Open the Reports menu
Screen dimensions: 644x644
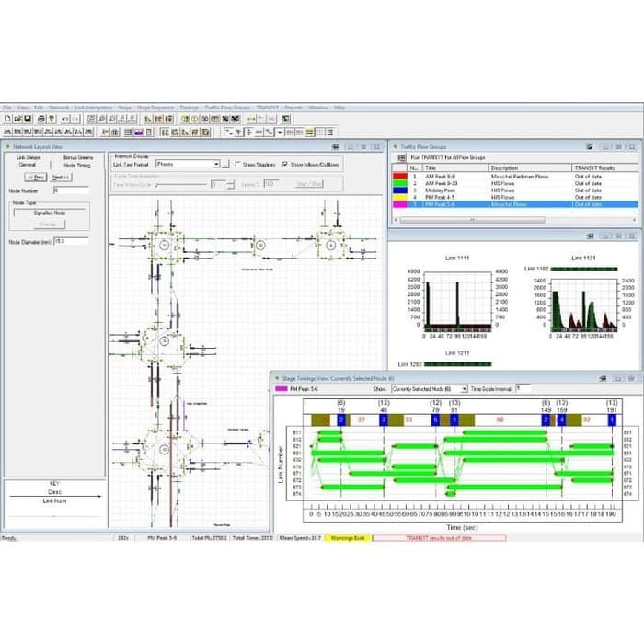(x=293, y=108)
